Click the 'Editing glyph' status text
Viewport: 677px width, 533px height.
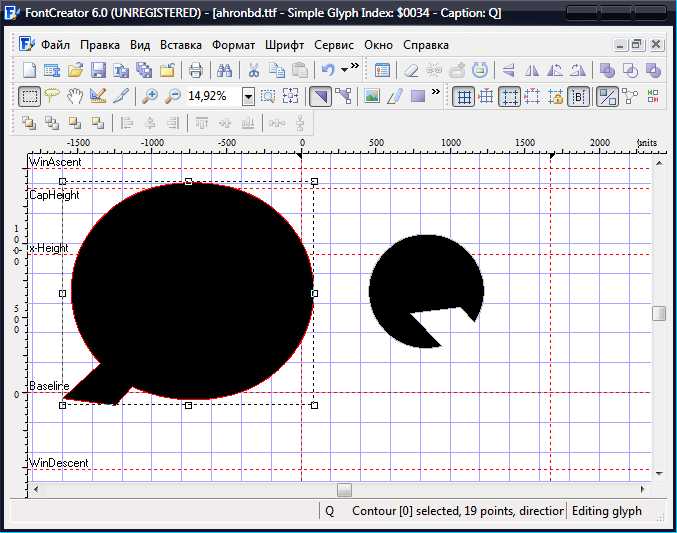click(x=607, y=511)
